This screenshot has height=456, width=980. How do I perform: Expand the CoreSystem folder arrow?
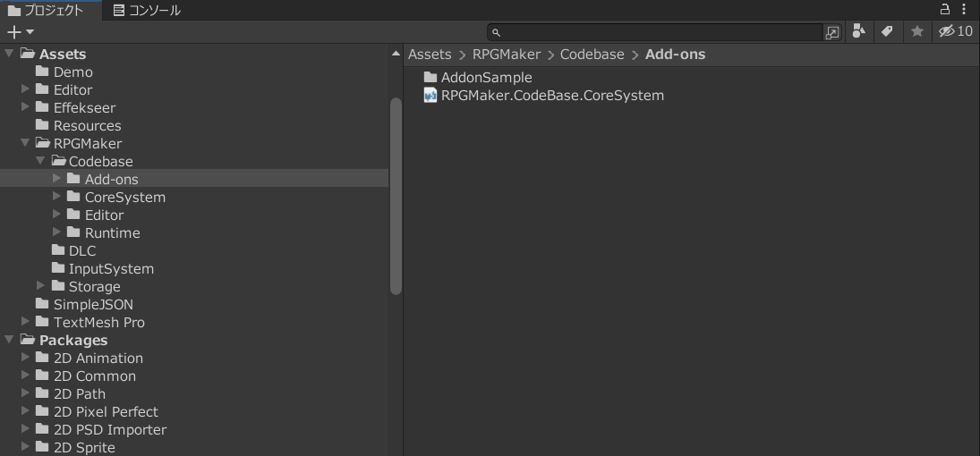click(57, 197)
